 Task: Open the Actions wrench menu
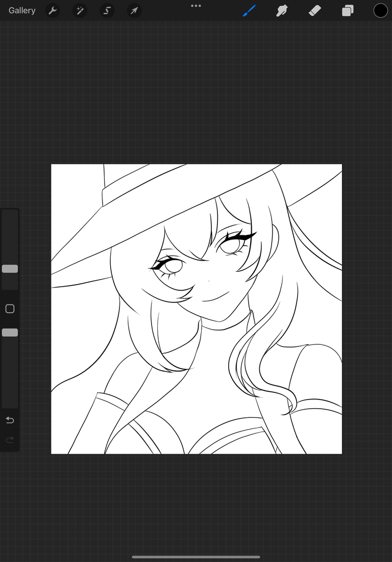coord(53,11)
